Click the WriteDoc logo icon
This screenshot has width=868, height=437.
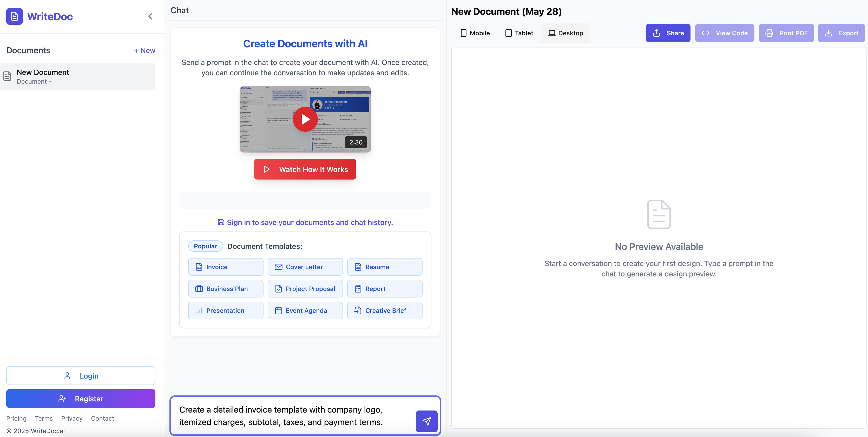point(15,16)
